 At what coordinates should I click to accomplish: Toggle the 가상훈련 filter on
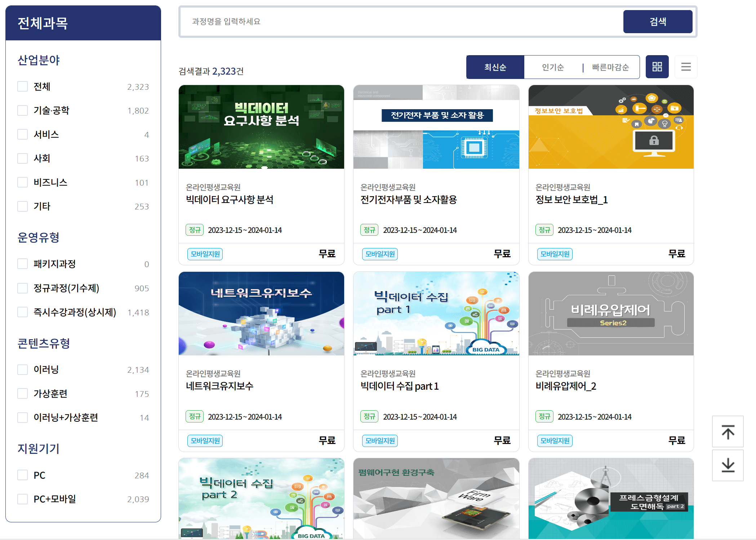(22, 393)
